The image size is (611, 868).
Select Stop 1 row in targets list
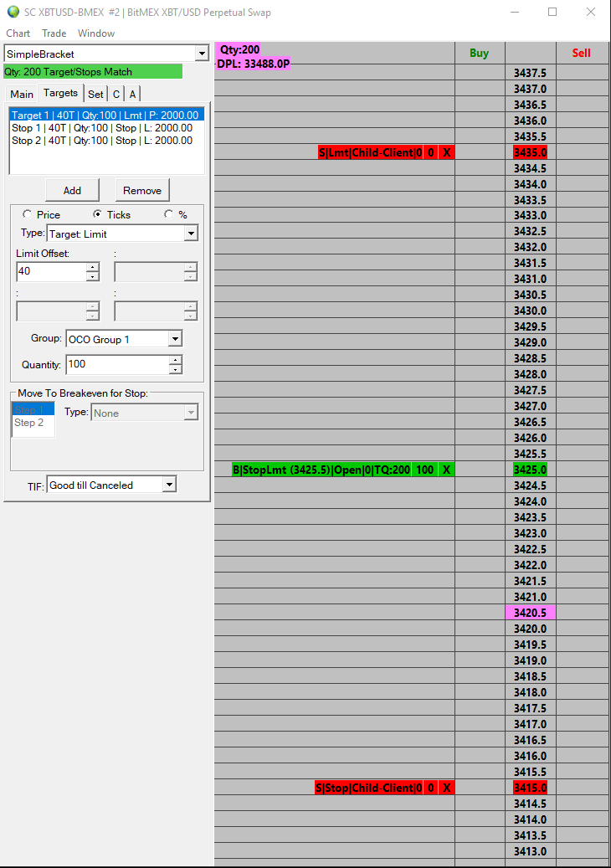pos(107,128)
